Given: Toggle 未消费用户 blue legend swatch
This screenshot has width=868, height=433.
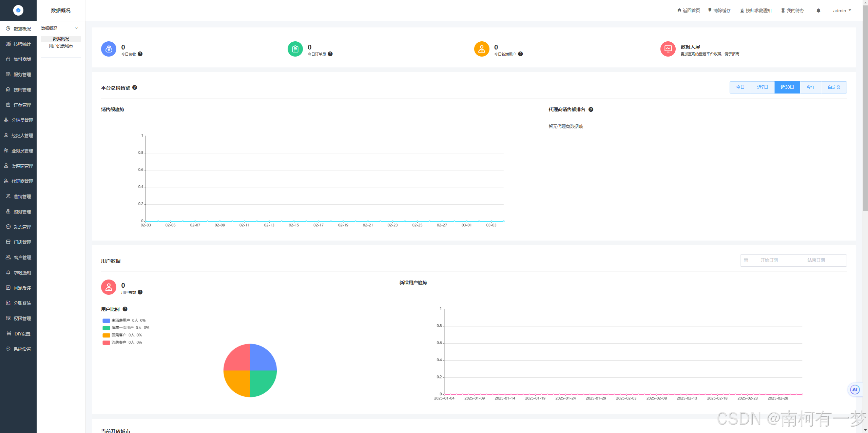Looking at the screenshot, I should coord(106,321).
